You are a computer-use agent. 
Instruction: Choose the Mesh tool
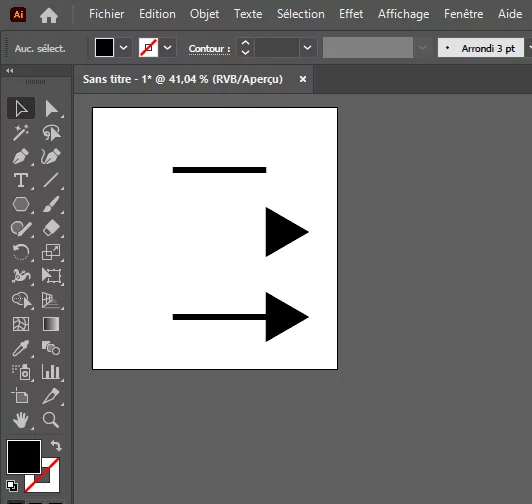coord(21,324)
